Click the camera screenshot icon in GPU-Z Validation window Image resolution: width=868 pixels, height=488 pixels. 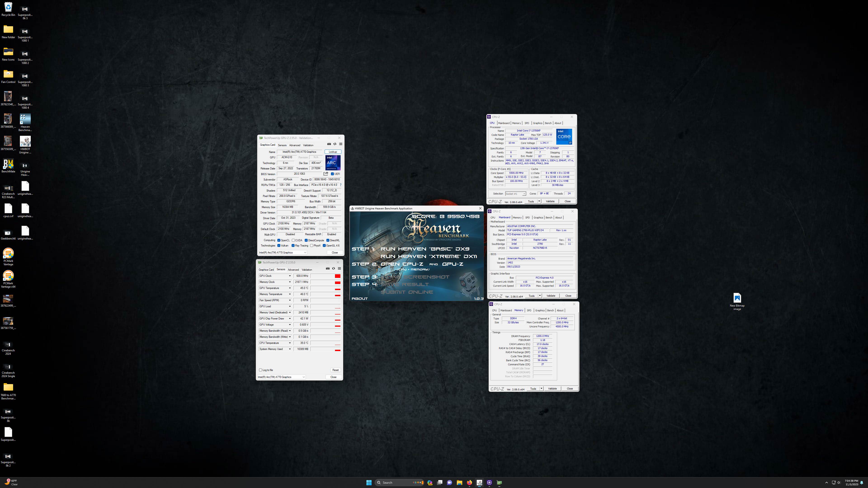pos(329,144)
